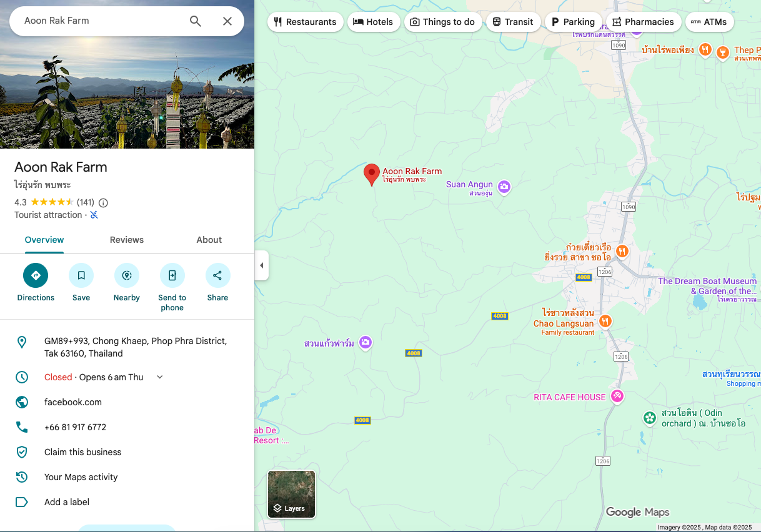
Task: Save this place with bookmark icon
Action: 81,283
